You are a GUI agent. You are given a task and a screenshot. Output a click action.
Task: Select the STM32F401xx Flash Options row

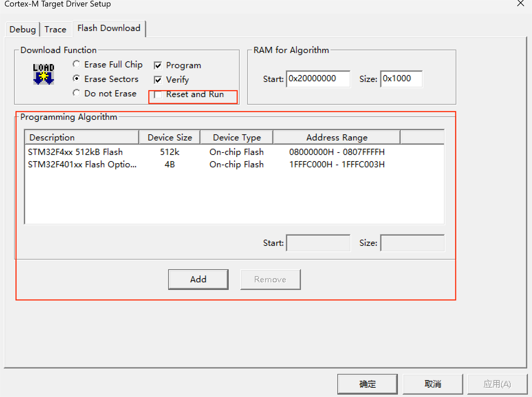(x=235, y=164)
